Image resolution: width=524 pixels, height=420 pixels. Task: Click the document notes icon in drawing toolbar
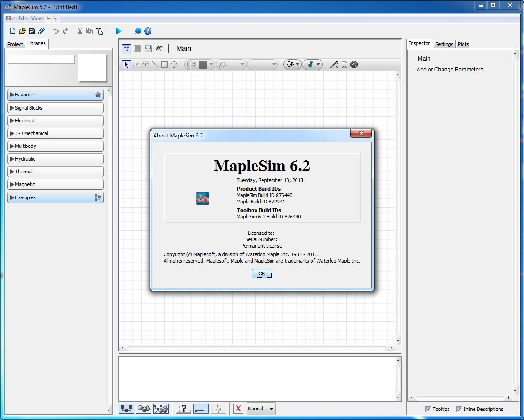point(344,65)
